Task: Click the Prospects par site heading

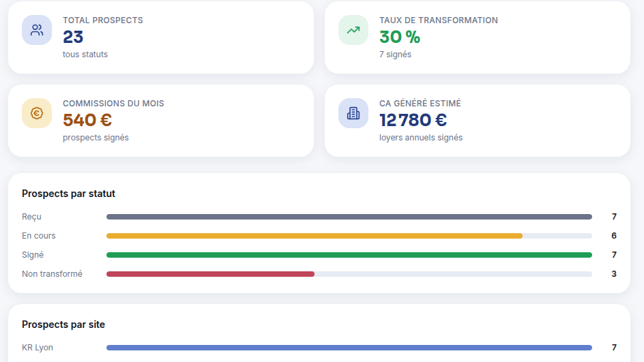Action: 63,325
